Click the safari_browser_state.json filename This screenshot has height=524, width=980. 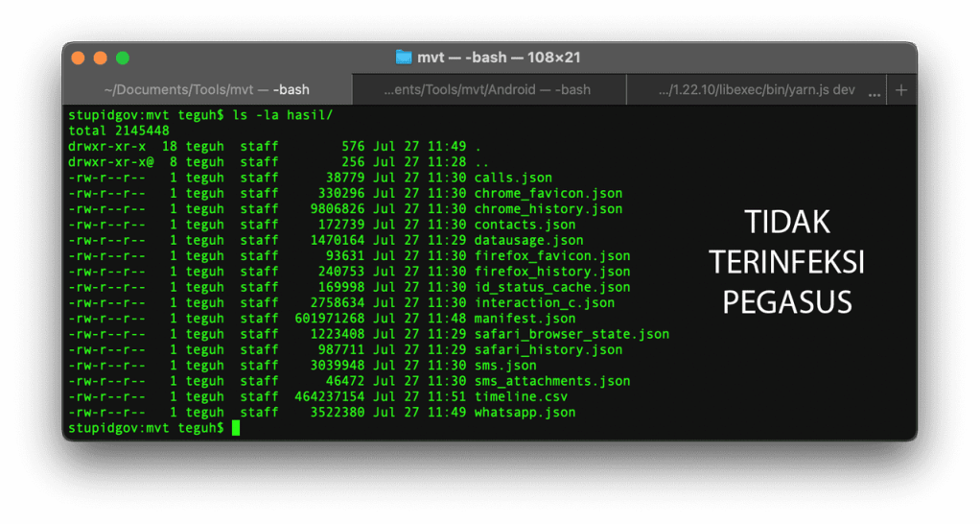(572, 334)
